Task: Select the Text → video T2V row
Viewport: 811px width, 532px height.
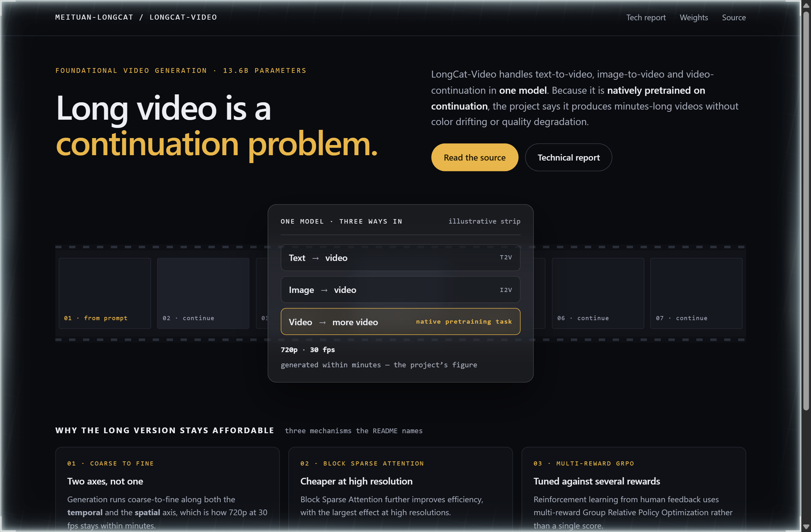Action: pos(400,257)
